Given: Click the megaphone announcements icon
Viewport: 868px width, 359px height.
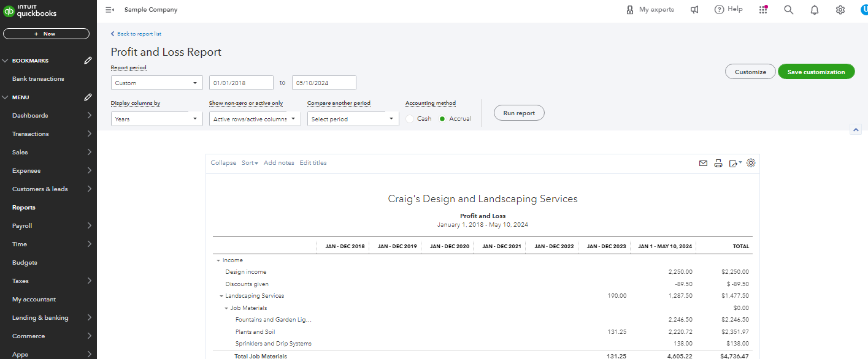Looking at the screenshot, I should [694, 10].
